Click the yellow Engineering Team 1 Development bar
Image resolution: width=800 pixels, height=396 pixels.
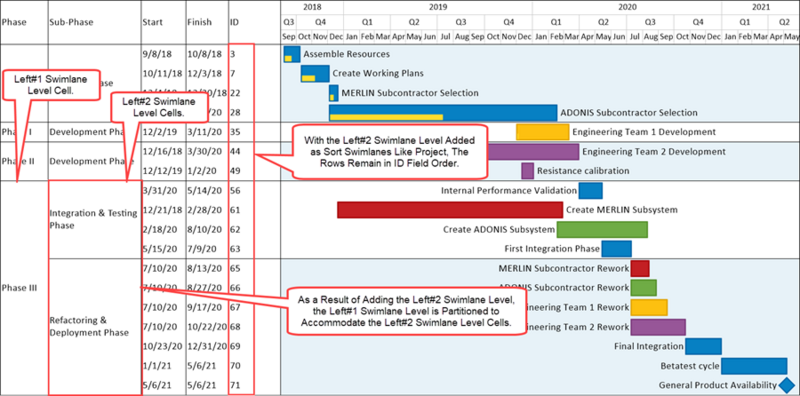pyautogui.click(x=542, y=132)
